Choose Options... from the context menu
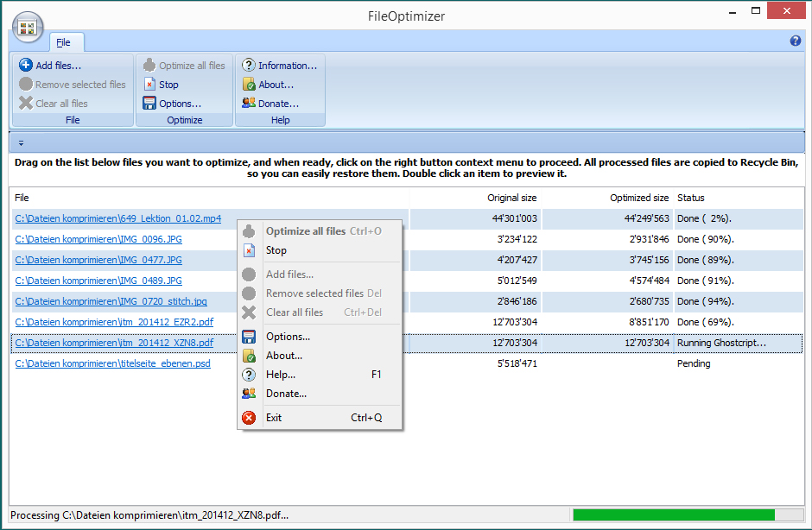 pos(320,337)
